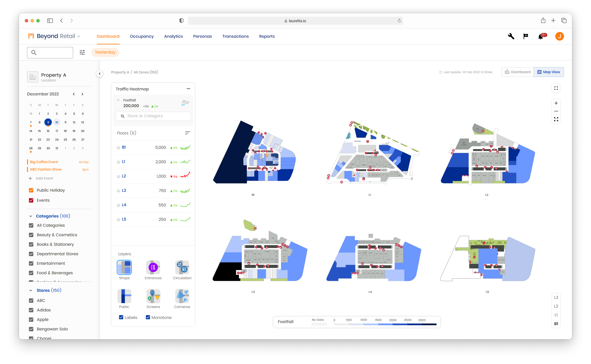The image size is (591, 364).
Task: Select the Entrances layer icon
Action: pyautogui.click(x=153, y=268)
